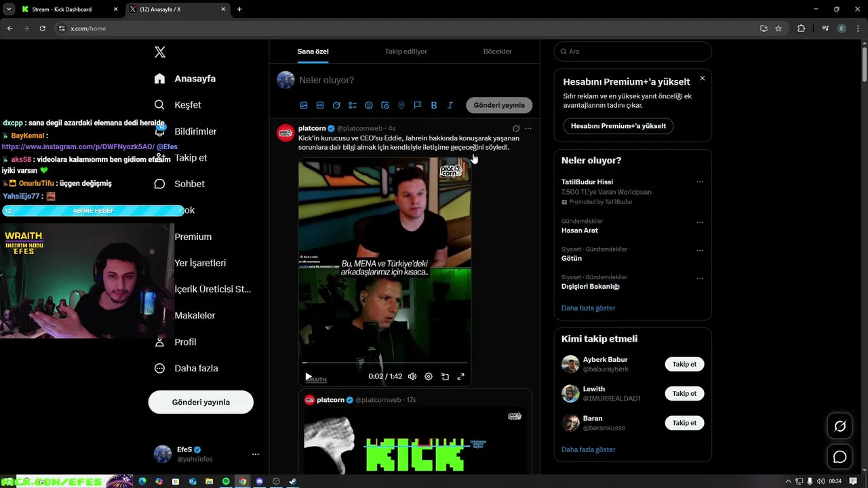Switch to Böcekler tab
The width and height of the screenshot is (868, 488).
coord(497,52)
